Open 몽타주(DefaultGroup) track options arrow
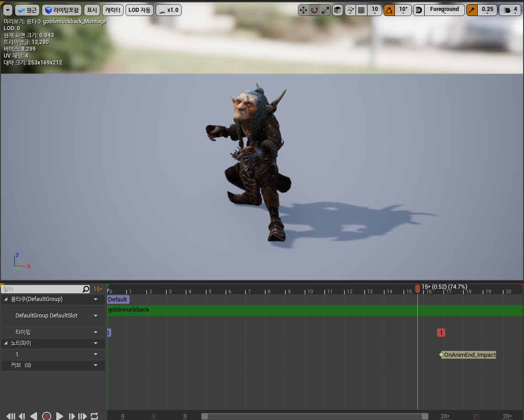This screenshot has width=524, height=420. [96, 299]
